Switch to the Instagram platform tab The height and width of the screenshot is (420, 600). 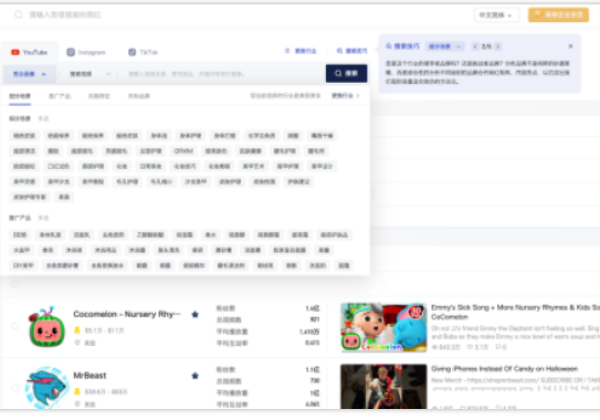(x=86, y=52)
